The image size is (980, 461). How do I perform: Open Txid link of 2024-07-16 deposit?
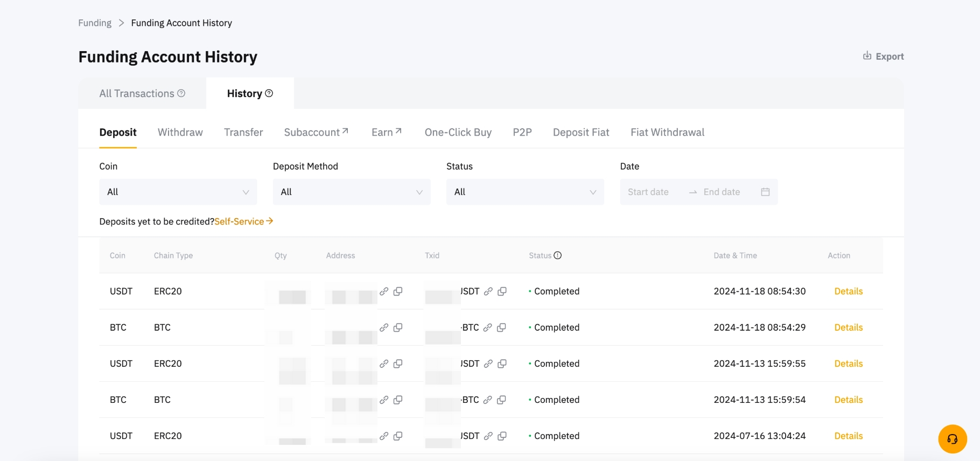click(488, 436)
